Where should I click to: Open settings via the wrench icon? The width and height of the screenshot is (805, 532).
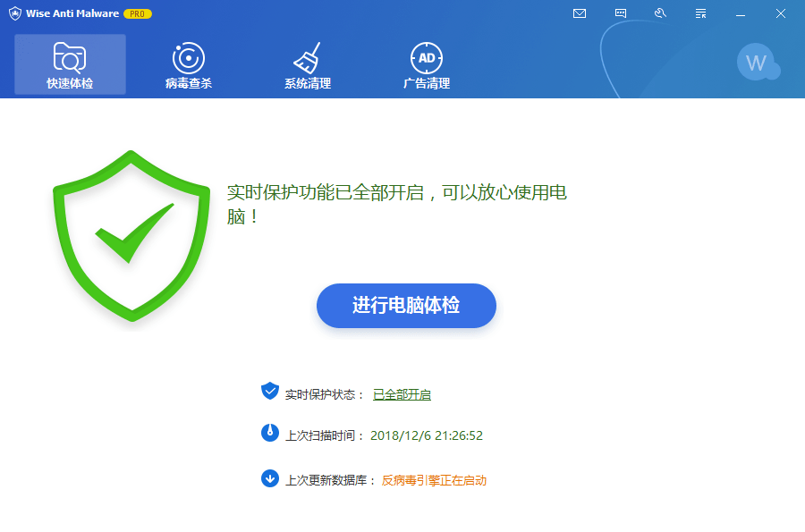(x=661, y=13)
